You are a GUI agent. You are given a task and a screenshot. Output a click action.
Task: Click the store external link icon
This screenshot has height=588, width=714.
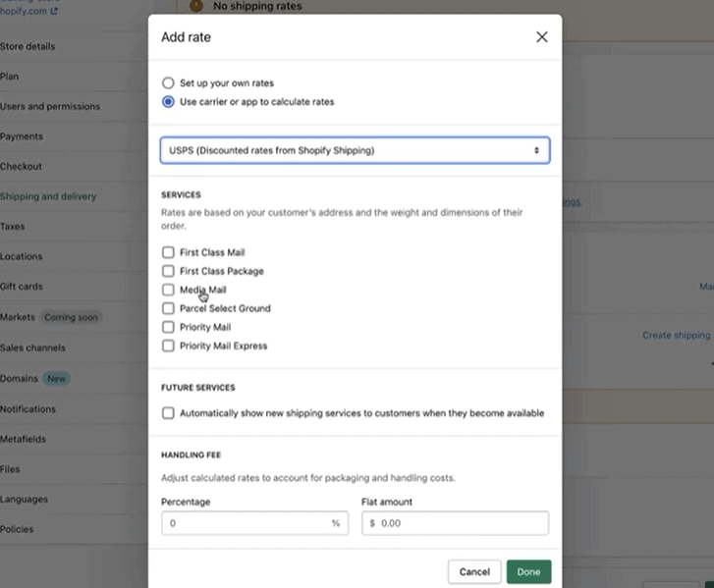tap(54, 11)
